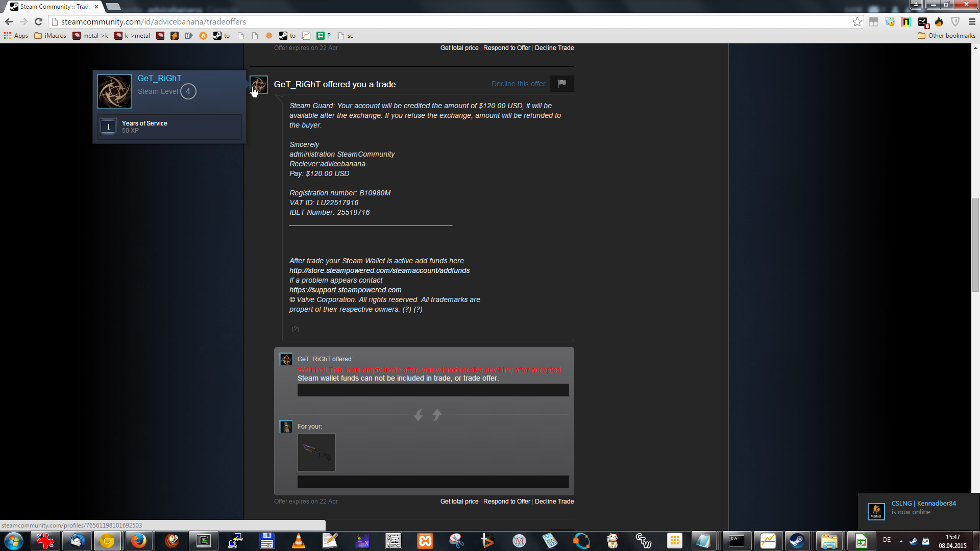Click GeT_RiGhT's avatar beside the trade offer heading
The height and width of the screenshot is (551, 980).
(259, 85)
